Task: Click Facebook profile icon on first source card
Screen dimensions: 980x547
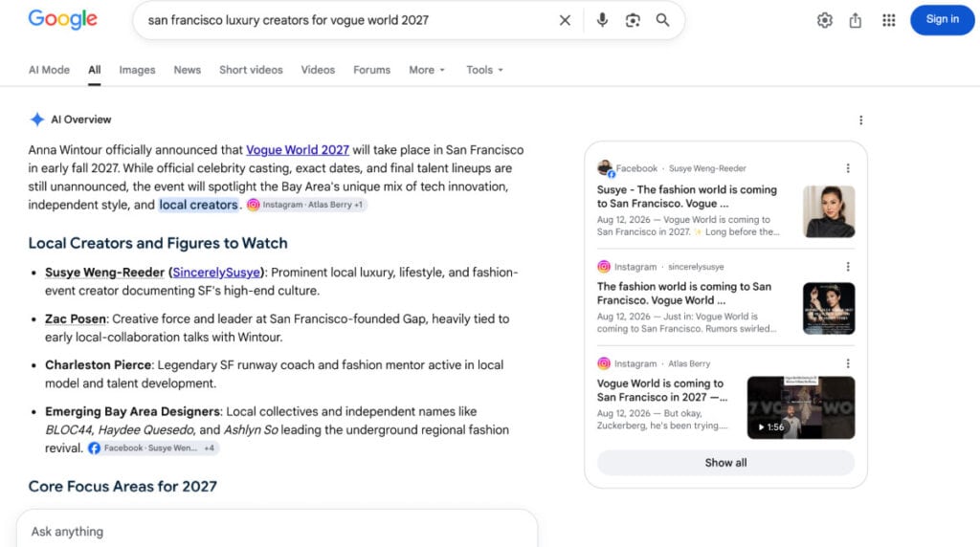Action: [605, 168]
